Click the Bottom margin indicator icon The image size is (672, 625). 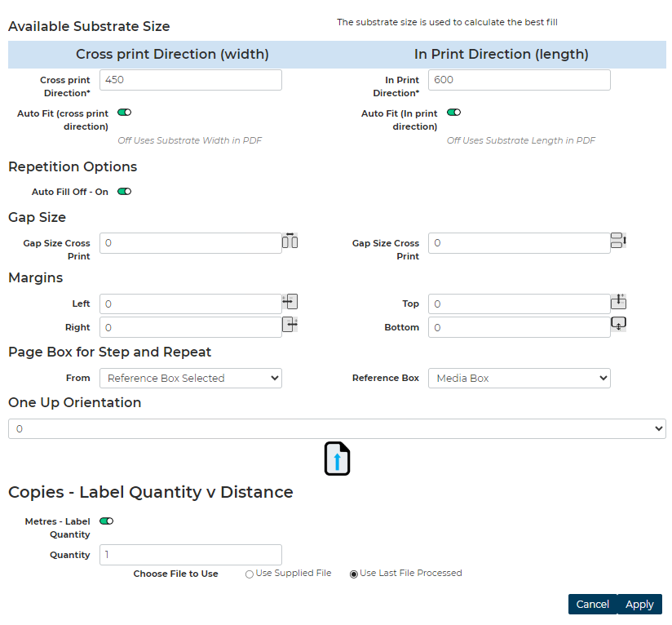pyautogui.click(x=618, y=323)
